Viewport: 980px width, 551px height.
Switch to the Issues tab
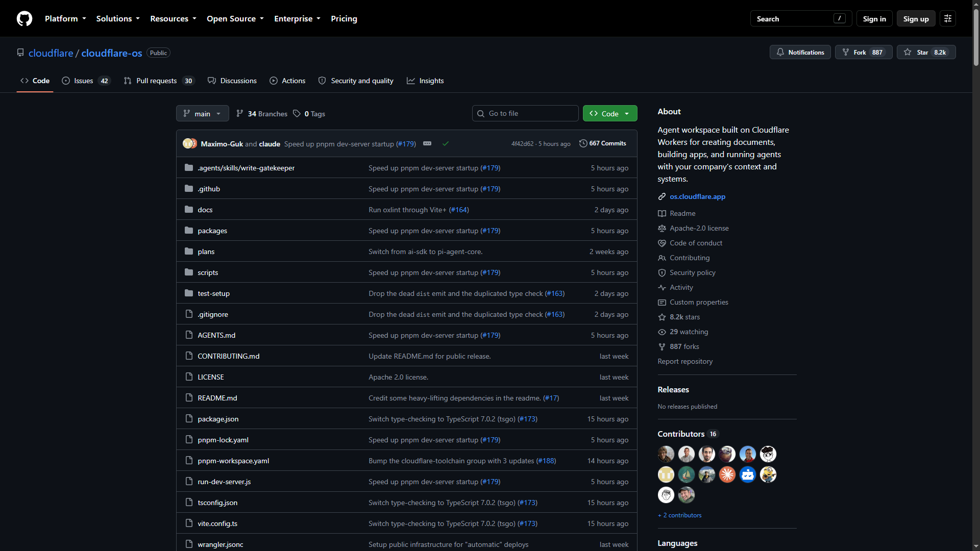[x=85, y=81]
